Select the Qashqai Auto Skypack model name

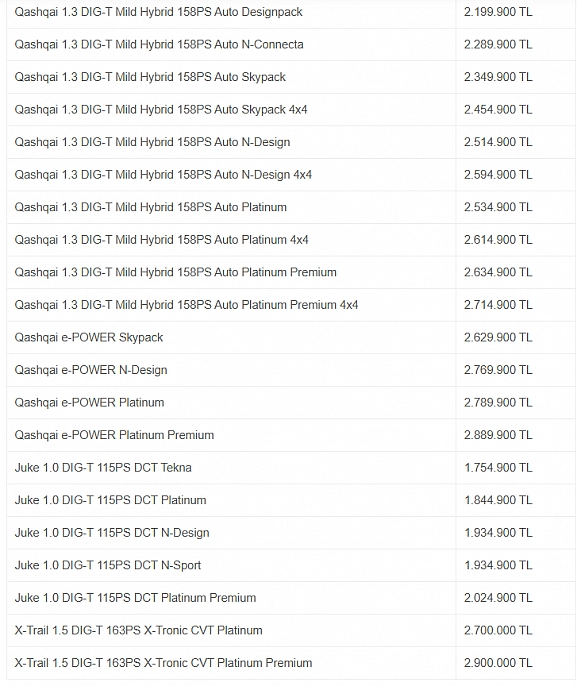pyautogui.click(x=150, y=77)
